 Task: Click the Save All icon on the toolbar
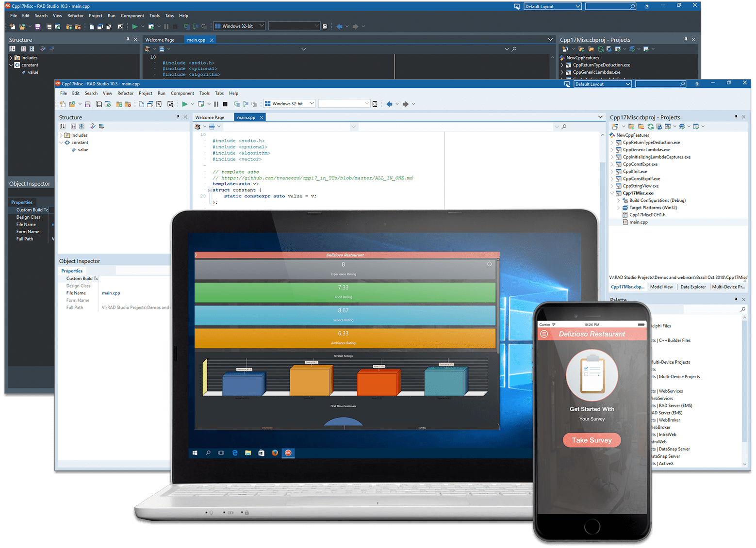99,104
